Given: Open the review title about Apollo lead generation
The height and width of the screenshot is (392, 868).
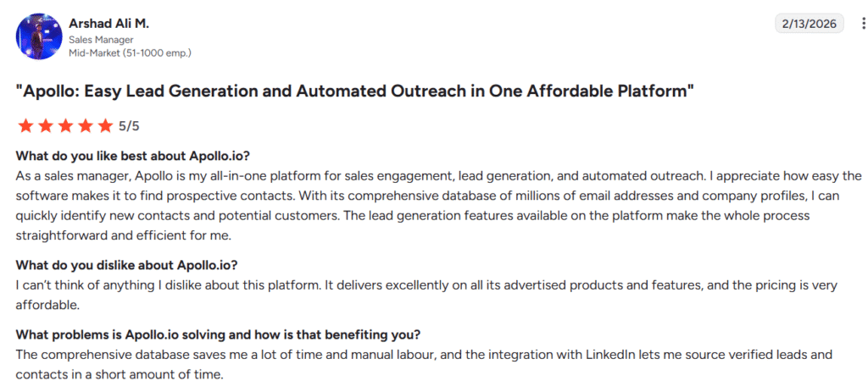Looking at the screenshot, I should pos(356,91).
